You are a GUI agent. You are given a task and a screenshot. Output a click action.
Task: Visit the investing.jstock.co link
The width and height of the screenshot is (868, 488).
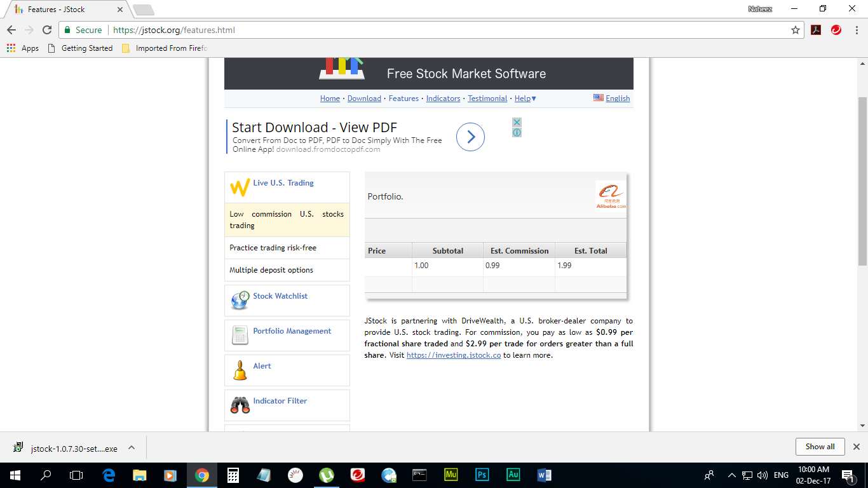coord(454,355)
